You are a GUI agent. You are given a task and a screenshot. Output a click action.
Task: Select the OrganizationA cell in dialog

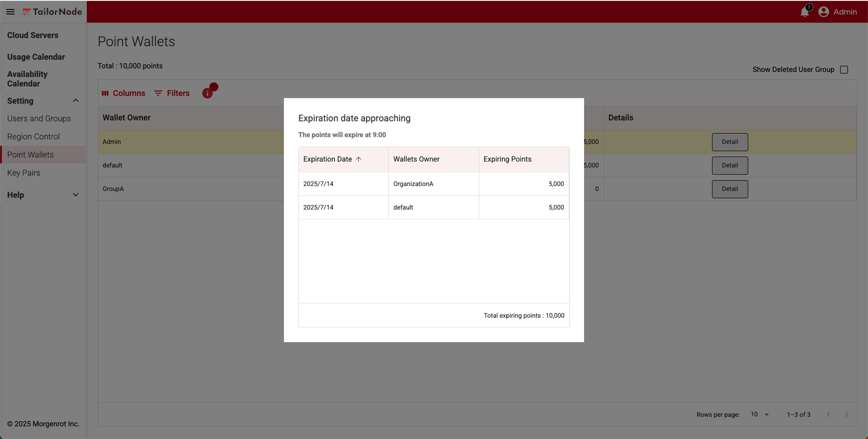pos(434,184)
